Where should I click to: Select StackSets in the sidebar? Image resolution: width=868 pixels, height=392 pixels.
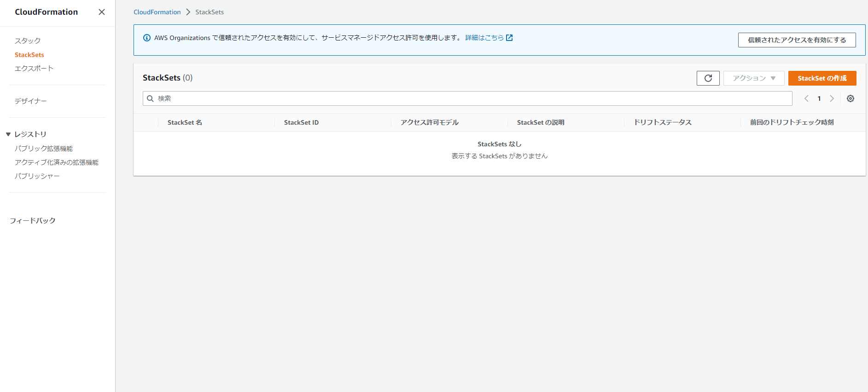pyautogui.click(x=29, y=55)
